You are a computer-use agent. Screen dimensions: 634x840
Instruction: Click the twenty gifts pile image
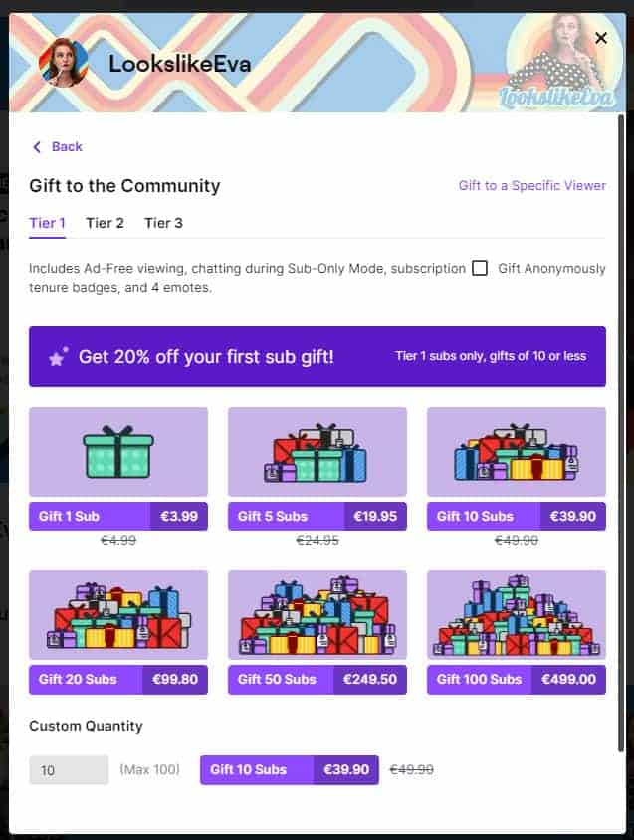pyautogui.click(x=118, y=614)
